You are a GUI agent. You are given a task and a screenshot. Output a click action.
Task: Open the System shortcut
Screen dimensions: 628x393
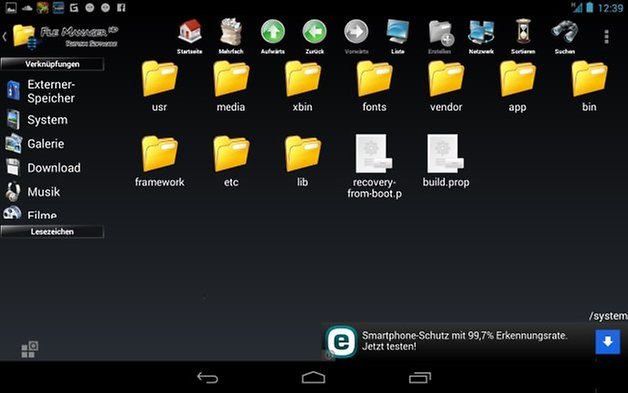pos(37,120)
